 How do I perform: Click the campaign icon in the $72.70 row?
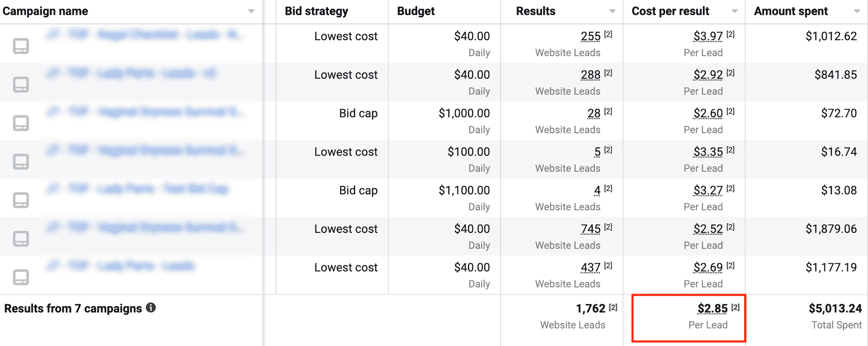[x=21, y=123]
